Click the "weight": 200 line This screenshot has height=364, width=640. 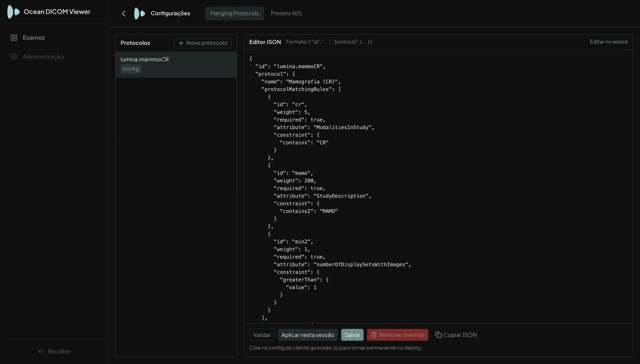pos(295,181)
